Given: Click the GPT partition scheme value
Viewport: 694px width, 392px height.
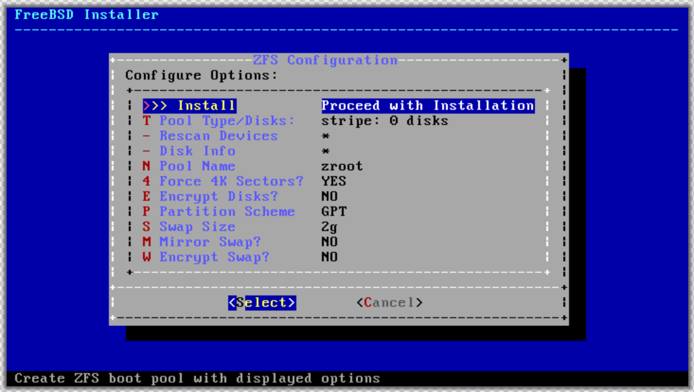Looking at the screenshot, I should click(x=334, y=211).
